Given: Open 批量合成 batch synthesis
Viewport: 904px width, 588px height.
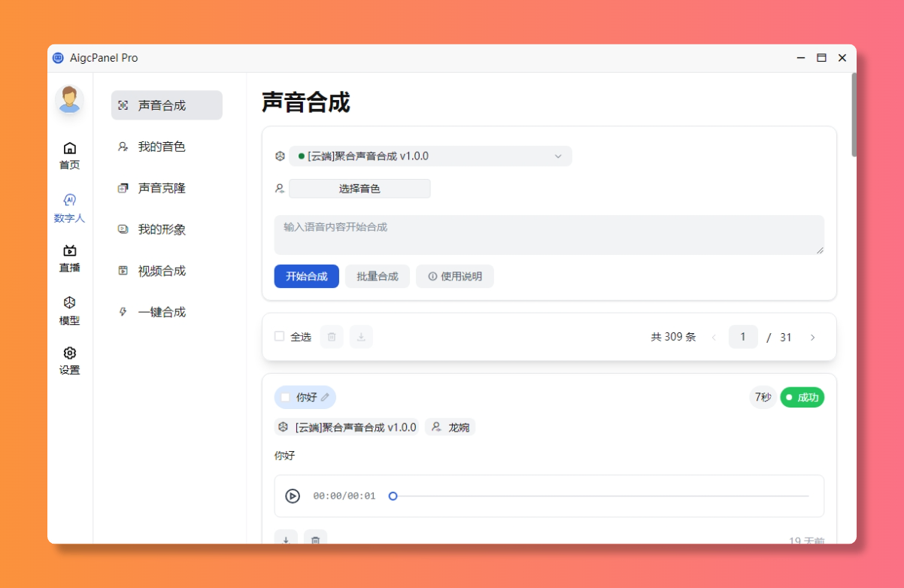Looking at the screenshot, I should (378, 276).
